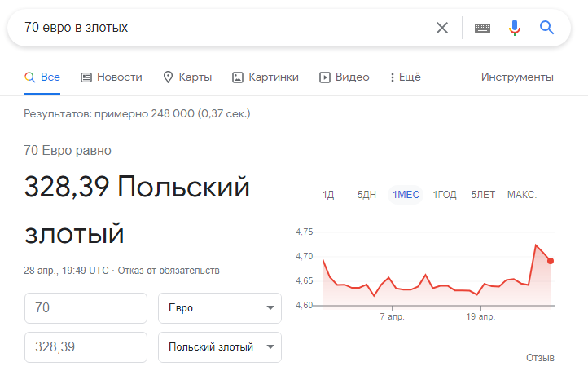Start voice search with the microphone icon
Image resolution: width=588 pixels, height=384 pixels.
(515, 28)
